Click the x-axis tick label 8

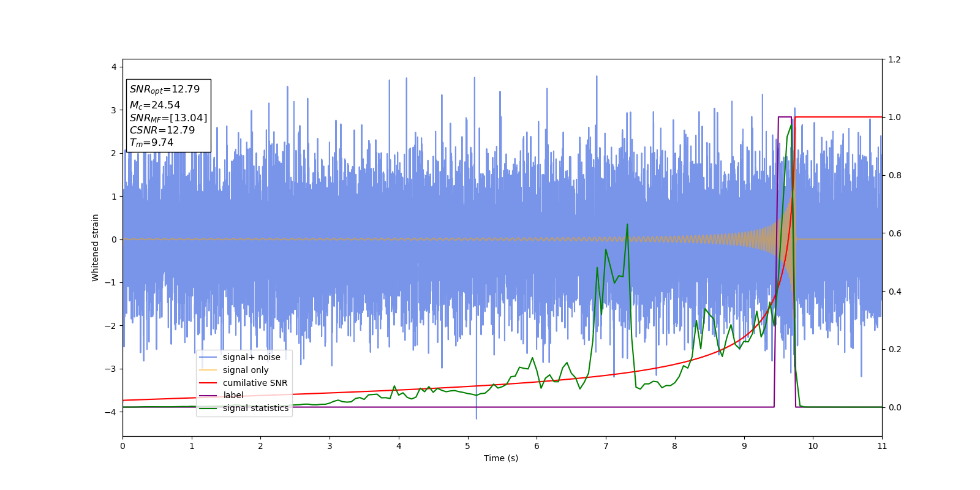(x=675, y=446)
